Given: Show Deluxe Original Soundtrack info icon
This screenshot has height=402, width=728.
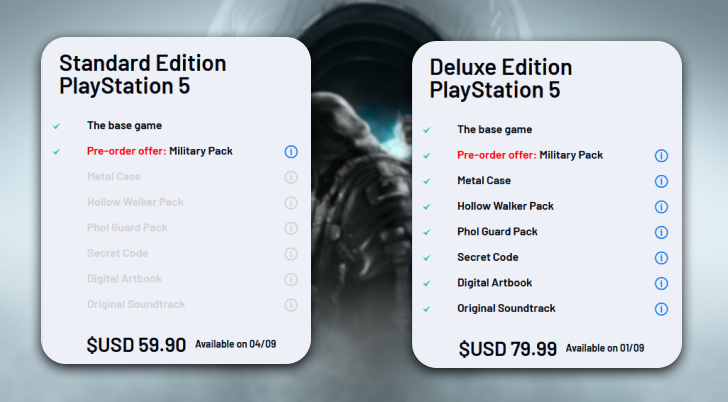Looking at the screenshot, I should [661, 309].
